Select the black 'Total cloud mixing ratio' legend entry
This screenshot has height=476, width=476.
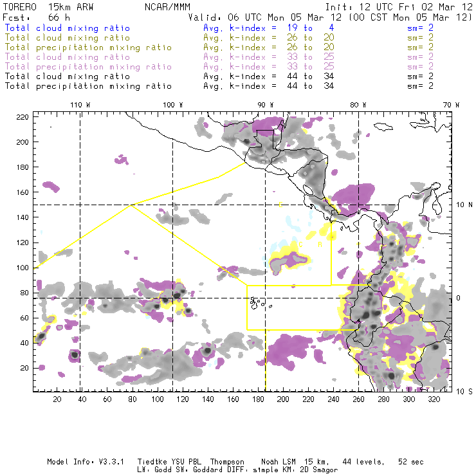tap(68, 76)
